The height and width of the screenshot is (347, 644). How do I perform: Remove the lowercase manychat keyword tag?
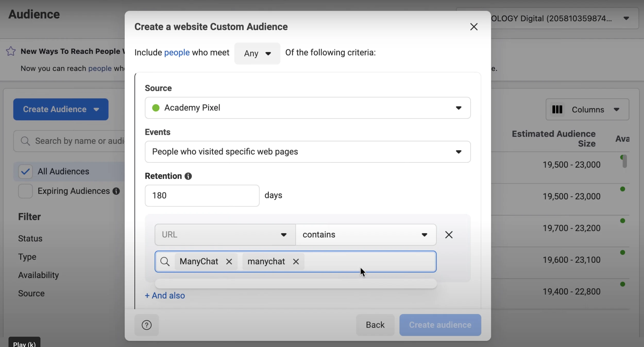296,262
